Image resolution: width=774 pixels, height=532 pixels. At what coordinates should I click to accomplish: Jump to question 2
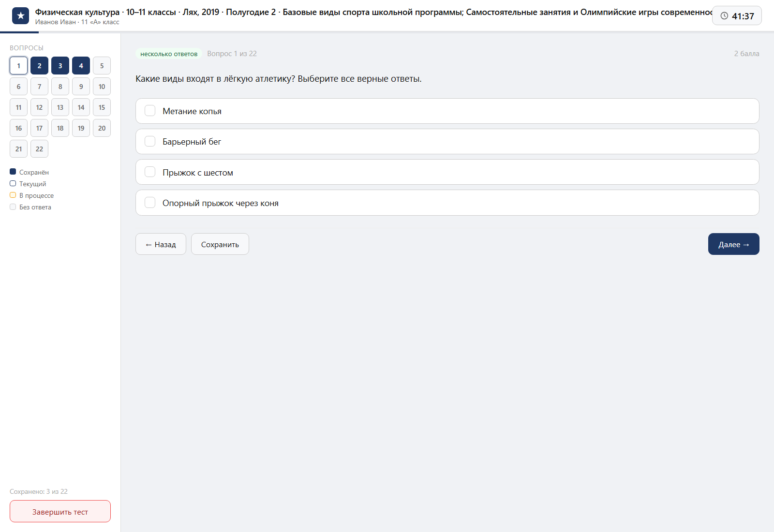click(39, 66)
